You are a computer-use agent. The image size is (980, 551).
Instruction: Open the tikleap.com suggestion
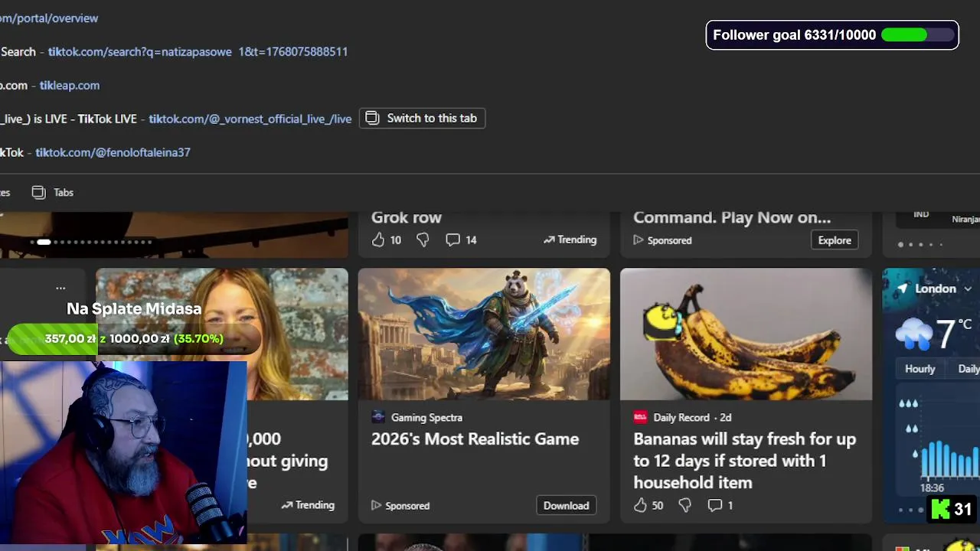pos(70,85)
